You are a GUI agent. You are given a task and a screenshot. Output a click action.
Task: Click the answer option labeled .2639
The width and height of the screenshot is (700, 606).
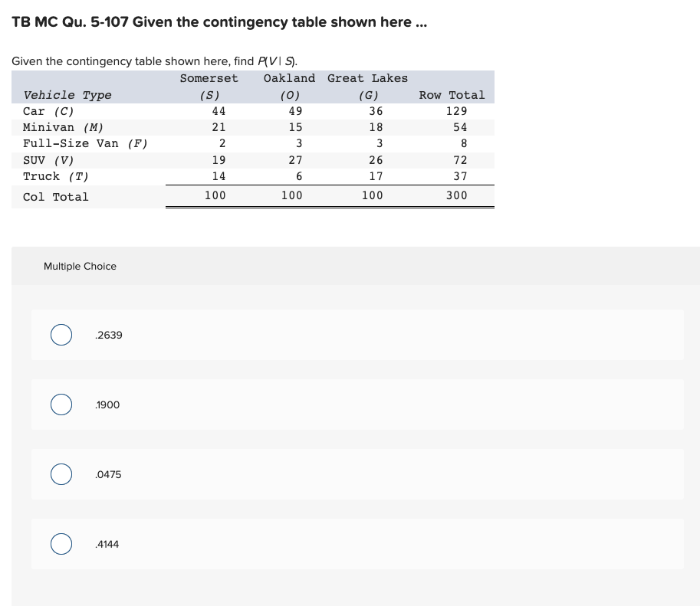[x=109, y=335]
